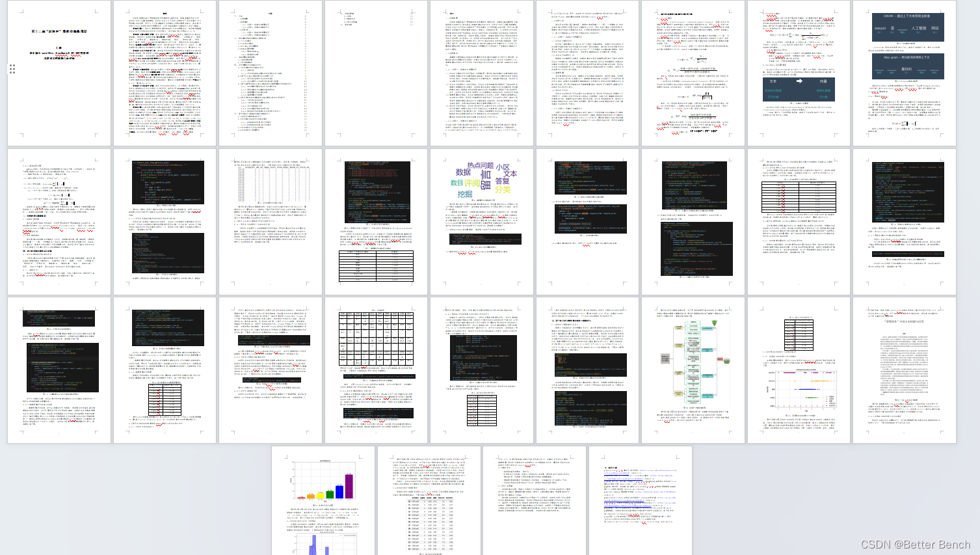Open the page with printed dataframe rows

click(x=271, y=222)
